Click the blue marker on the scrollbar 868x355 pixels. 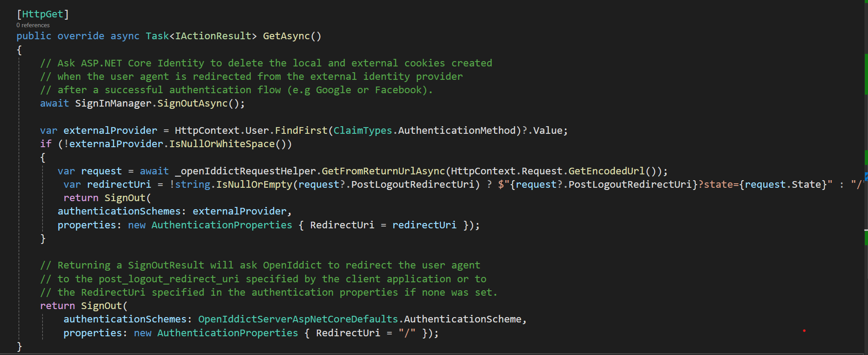click(866, 176)
